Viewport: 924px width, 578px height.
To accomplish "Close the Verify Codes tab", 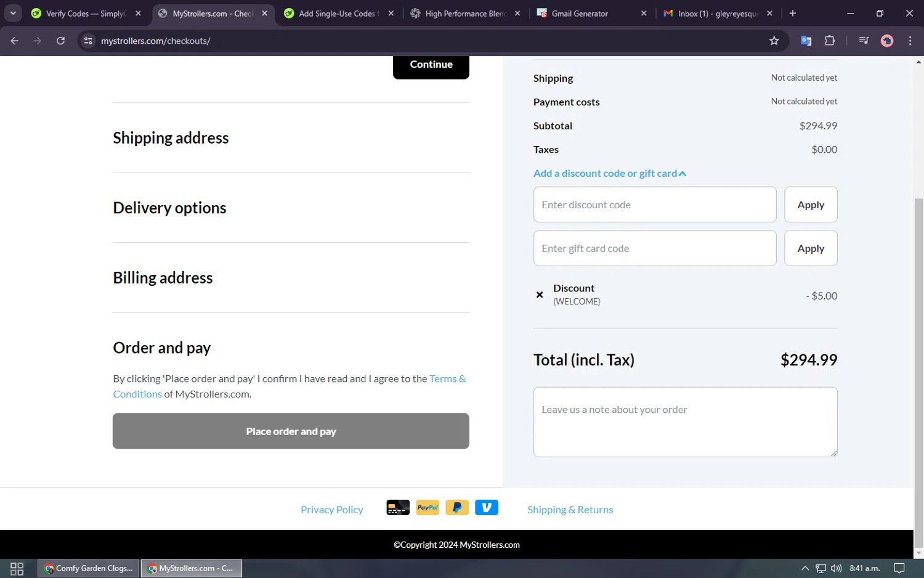I will [139, 13].
